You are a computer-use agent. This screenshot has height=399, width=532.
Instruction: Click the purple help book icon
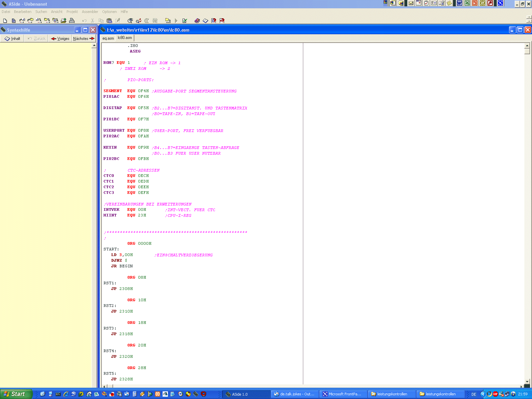(x=197, y=21)
